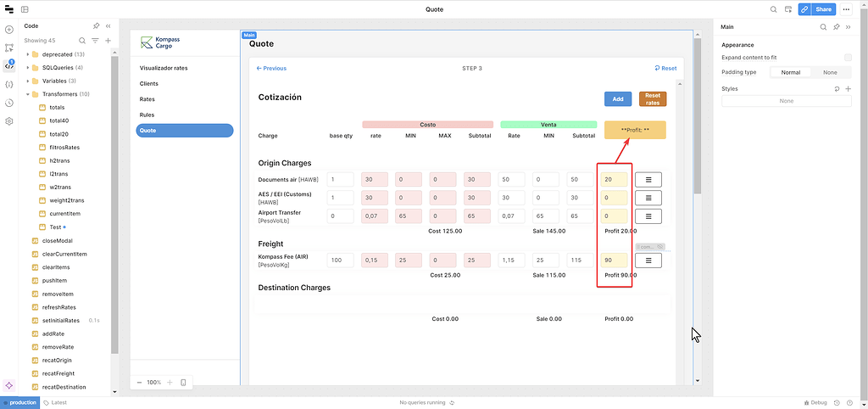
Task: Open the Retool home logo menu
Action: (8, 9)
